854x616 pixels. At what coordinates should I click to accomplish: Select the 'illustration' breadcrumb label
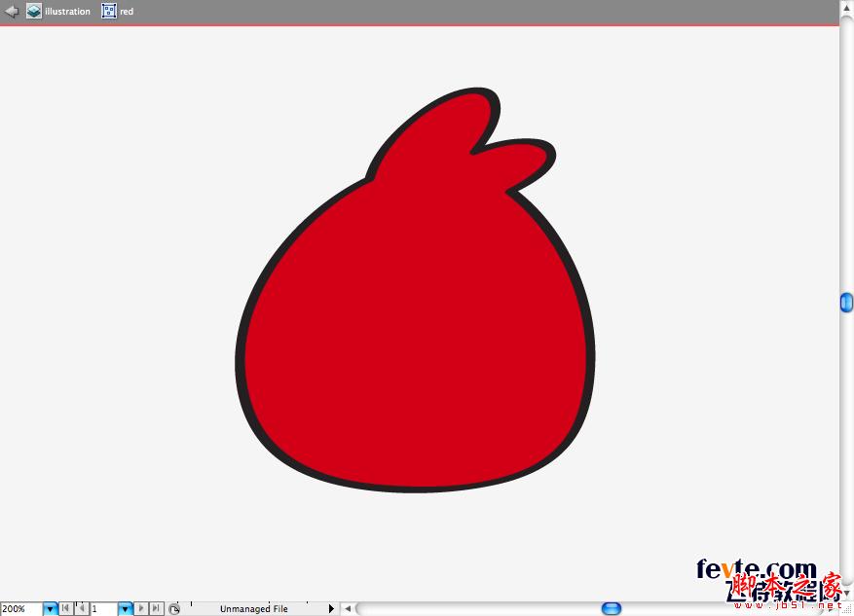[67, 12]
